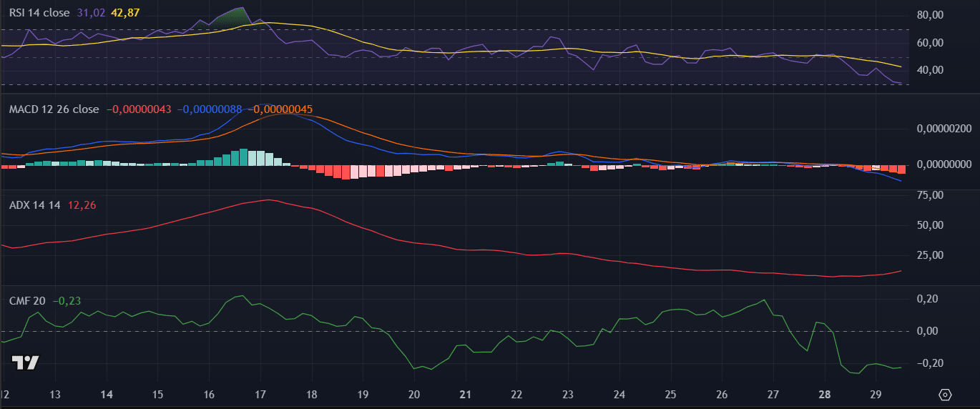Click the 80,00 level on RSI scale
Screen dimensions: 980x409
pyautogui.click(x=929, y=15)
